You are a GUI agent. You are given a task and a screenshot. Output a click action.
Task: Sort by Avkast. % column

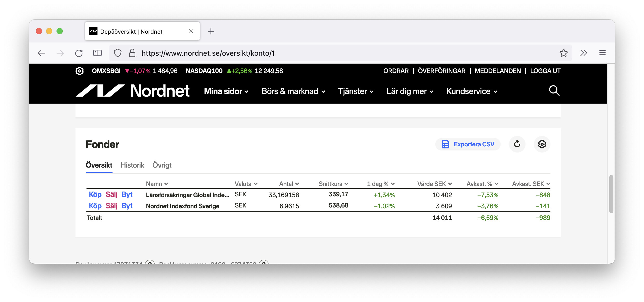click(482, 184)
